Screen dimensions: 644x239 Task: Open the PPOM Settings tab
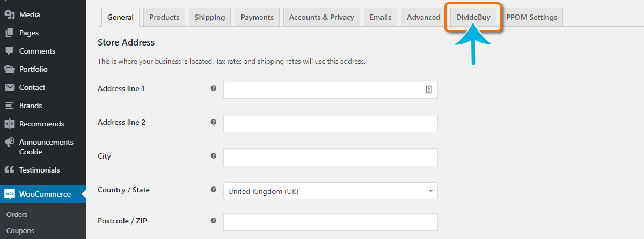pyautogui.click(x=531, y=17)
